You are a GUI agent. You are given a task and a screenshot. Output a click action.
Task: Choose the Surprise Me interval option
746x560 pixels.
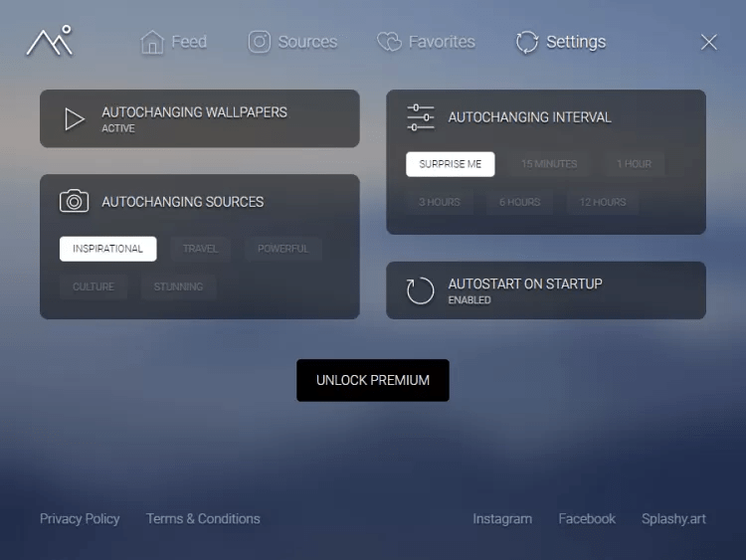coord(450,164)
